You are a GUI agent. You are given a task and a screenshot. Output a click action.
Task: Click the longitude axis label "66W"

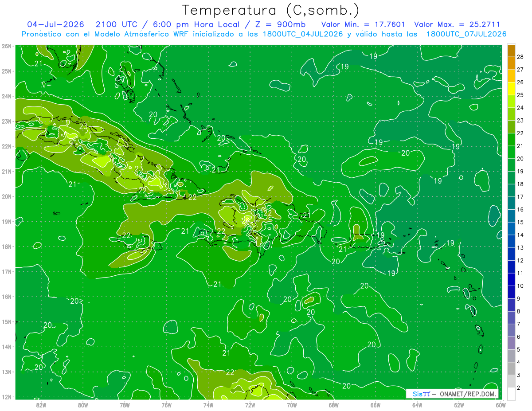[375, 404]
